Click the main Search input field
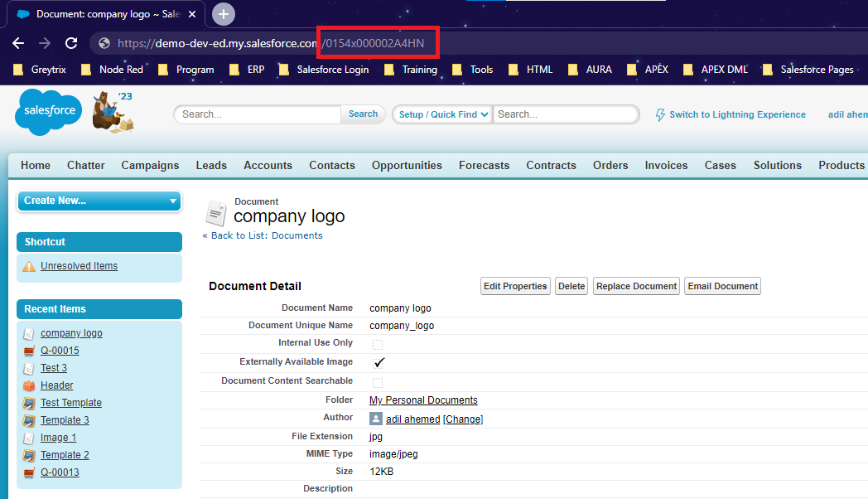 pos(258,114)
